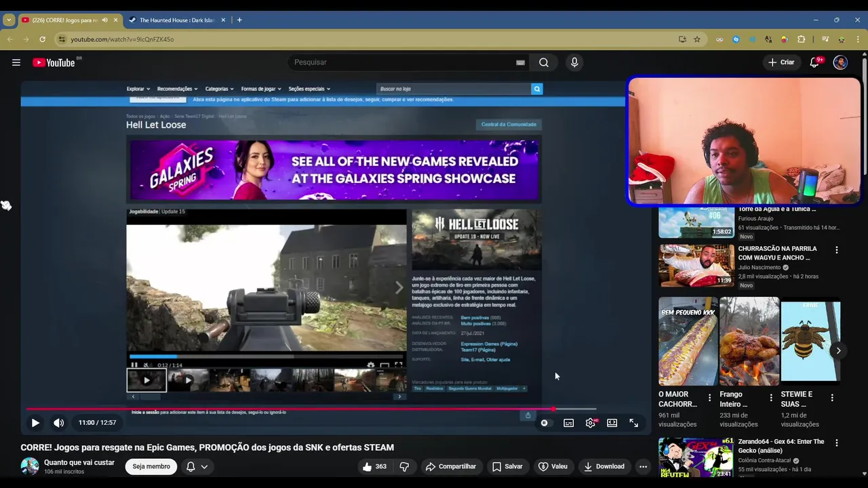Show next Shorts with the right arrow
The height and width of the screenshot is (488, 868).
838,350
